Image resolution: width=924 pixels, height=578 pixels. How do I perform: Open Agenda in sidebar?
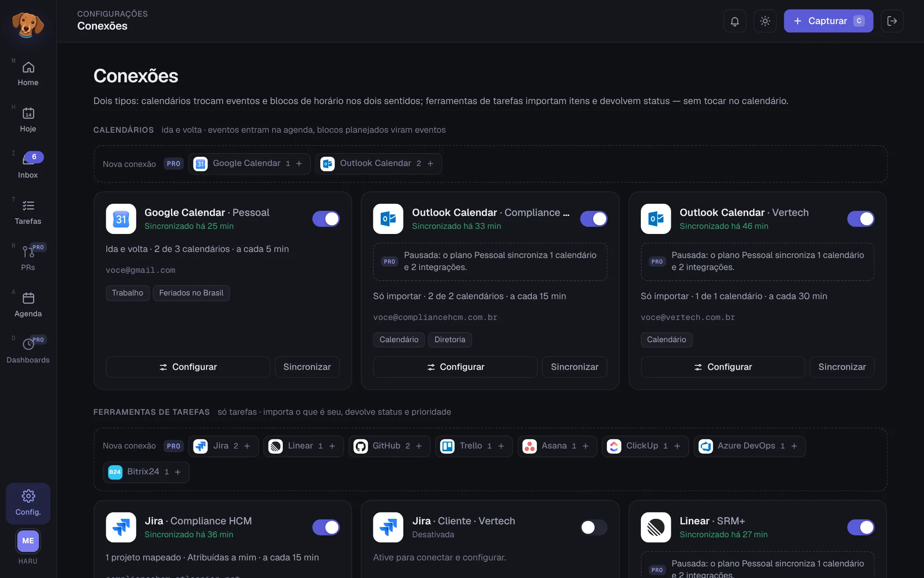pos(28,305)
